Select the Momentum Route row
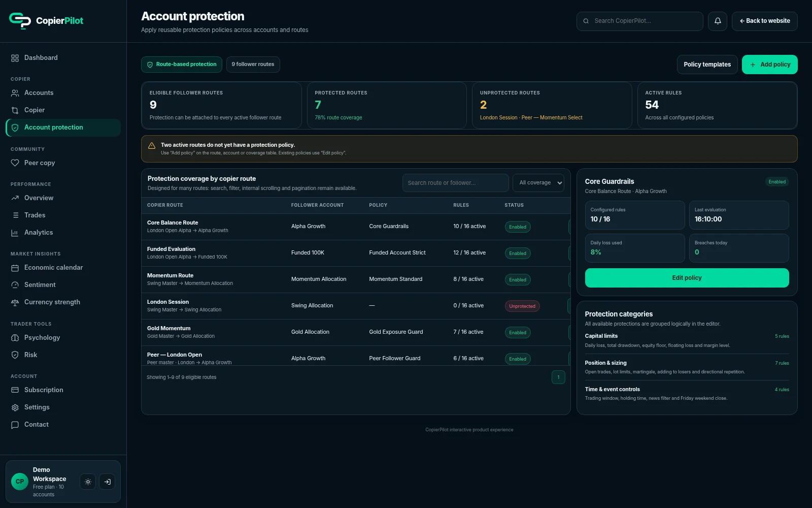812x508 pixels. [356, 279]
